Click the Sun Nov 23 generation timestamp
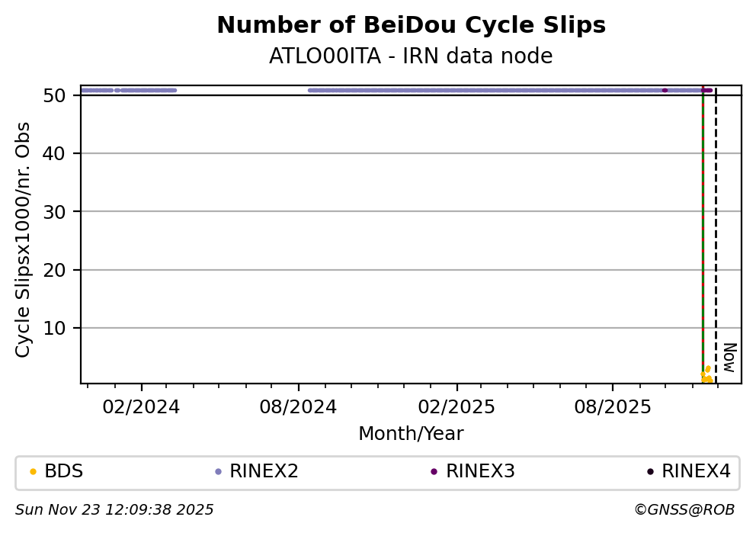 tap(114, 510)
